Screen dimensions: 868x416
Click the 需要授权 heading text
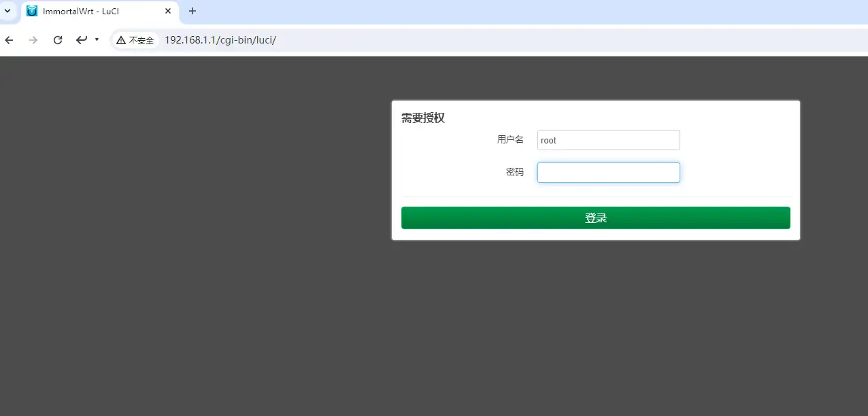click(423, 118)
